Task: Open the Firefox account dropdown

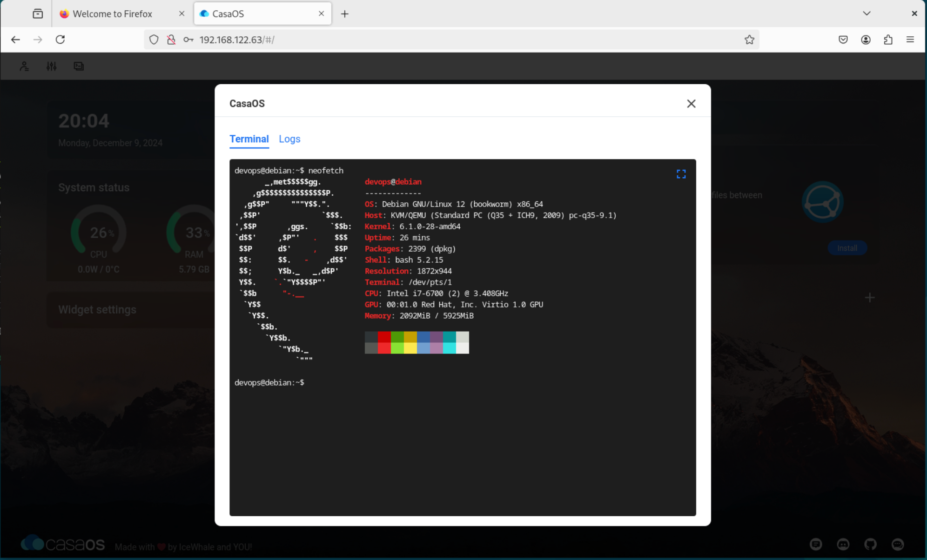Action: (865, 40)
